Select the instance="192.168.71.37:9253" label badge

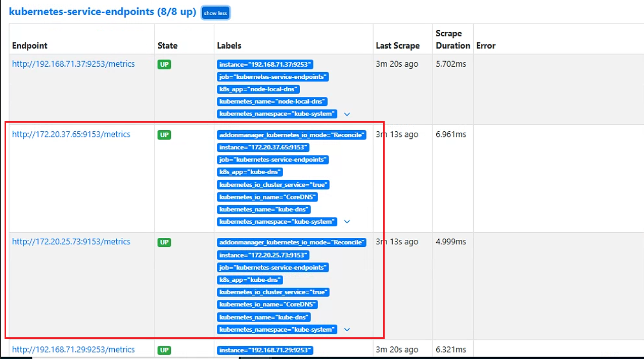pos(265,65)
